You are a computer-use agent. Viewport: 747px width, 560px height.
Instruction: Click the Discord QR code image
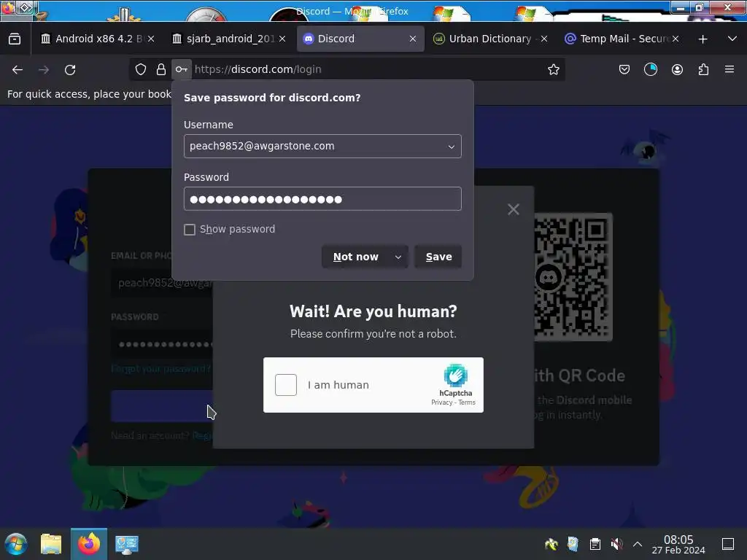pyautogui.click(x=573, y=276)
